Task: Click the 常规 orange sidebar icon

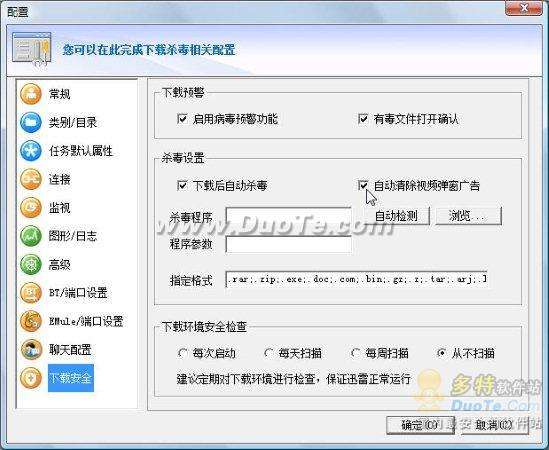Action: tap(31, 94)
